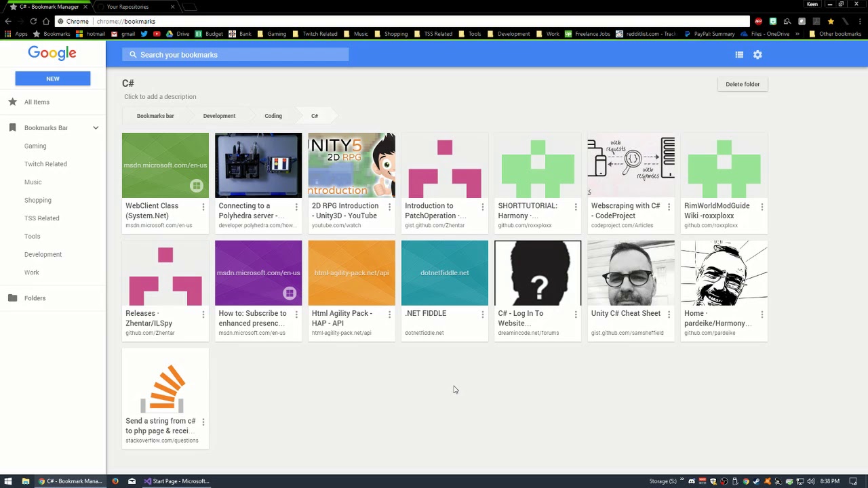Viewport: 868px width, 488px height.
Task: Open the three-dot menu for Unity C# Cheat Sheet
Action: [669, 314]
